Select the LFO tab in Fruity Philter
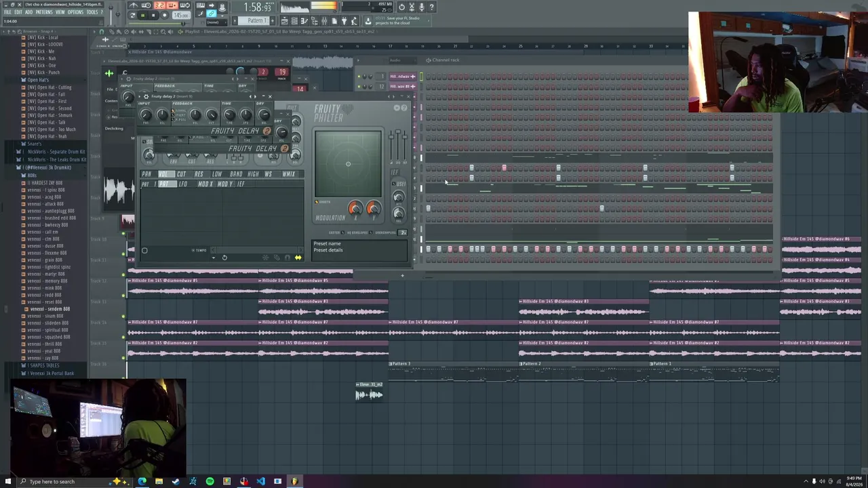The image size is (868, 488). pos(183,184)
